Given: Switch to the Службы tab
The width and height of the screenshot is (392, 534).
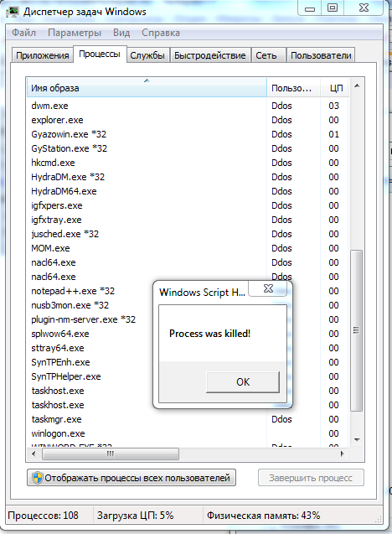Looking at the screenshot, I should 147,55.
